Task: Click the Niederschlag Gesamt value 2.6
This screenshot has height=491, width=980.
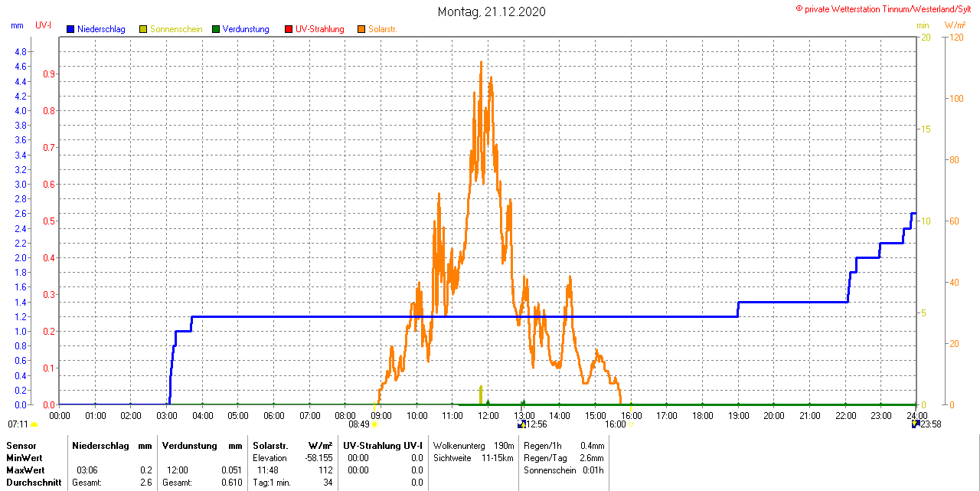Action: 145,483
